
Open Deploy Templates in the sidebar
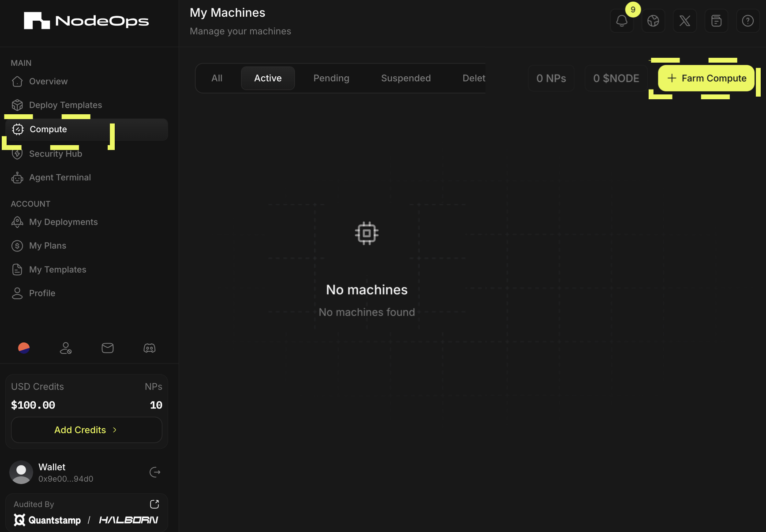coord(65,105)
